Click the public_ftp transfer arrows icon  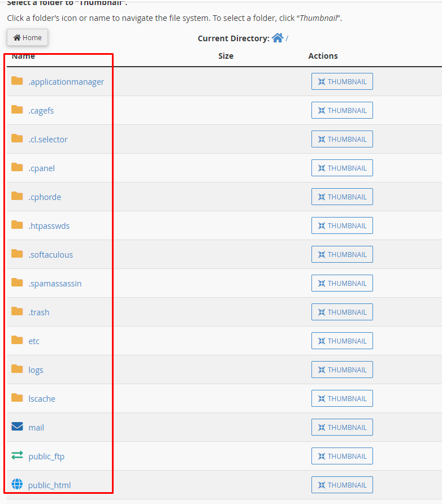(17, 455)
